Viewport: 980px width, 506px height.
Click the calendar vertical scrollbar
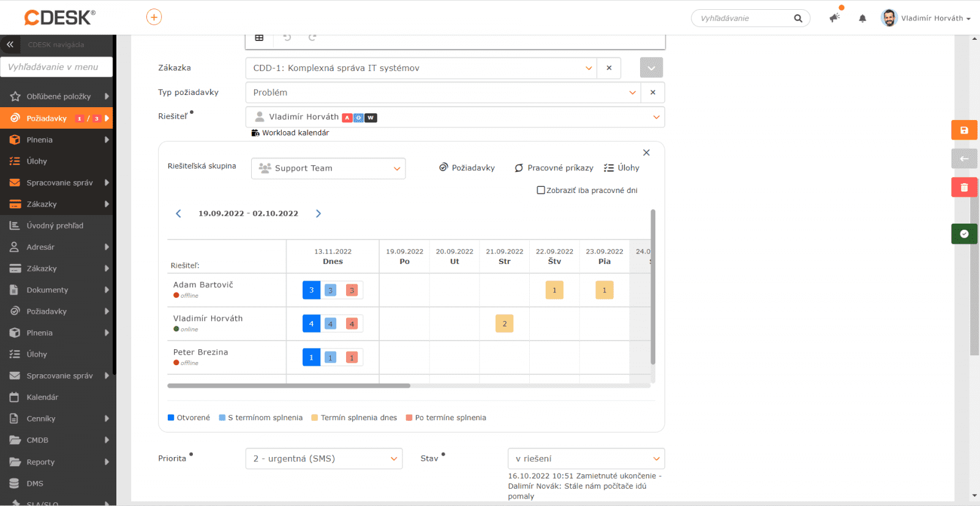(653, 287)
